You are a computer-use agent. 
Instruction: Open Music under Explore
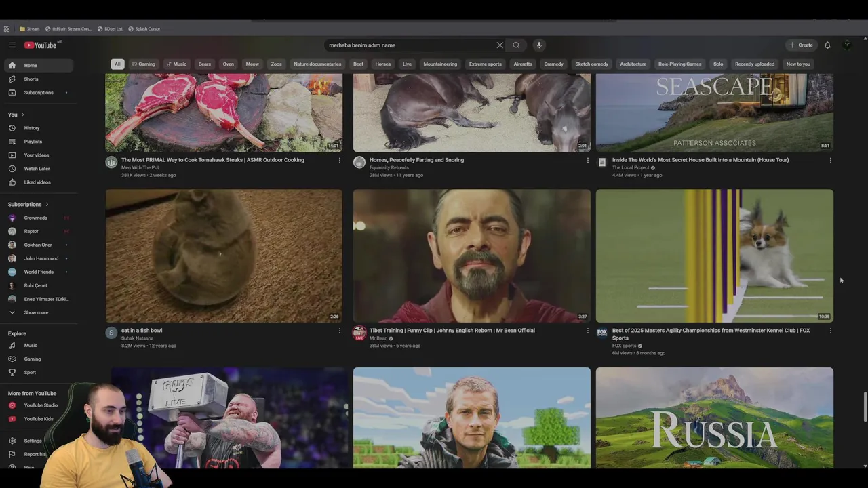[38, 346]
